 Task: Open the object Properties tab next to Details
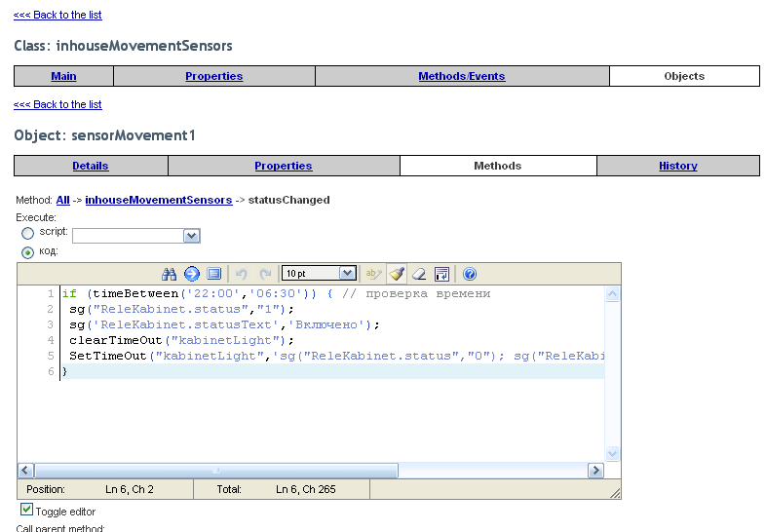pos(284,166)
